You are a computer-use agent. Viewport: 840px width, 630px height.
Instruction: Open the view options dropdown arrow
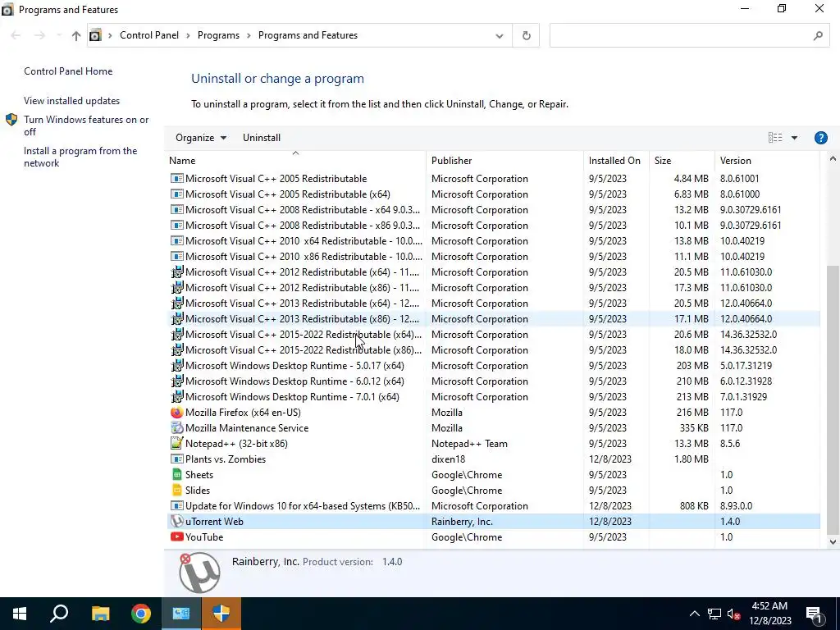[794, 138]
